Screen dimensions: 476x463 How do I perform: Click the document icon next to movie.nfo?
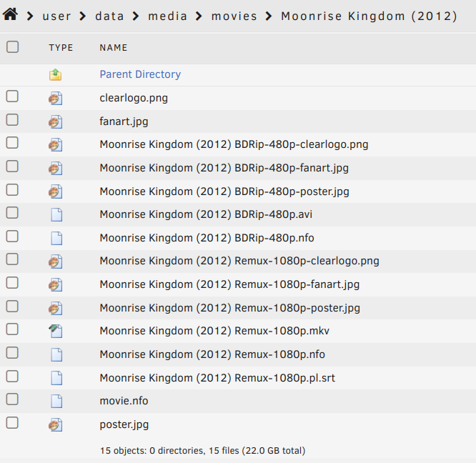coord(56,401)
